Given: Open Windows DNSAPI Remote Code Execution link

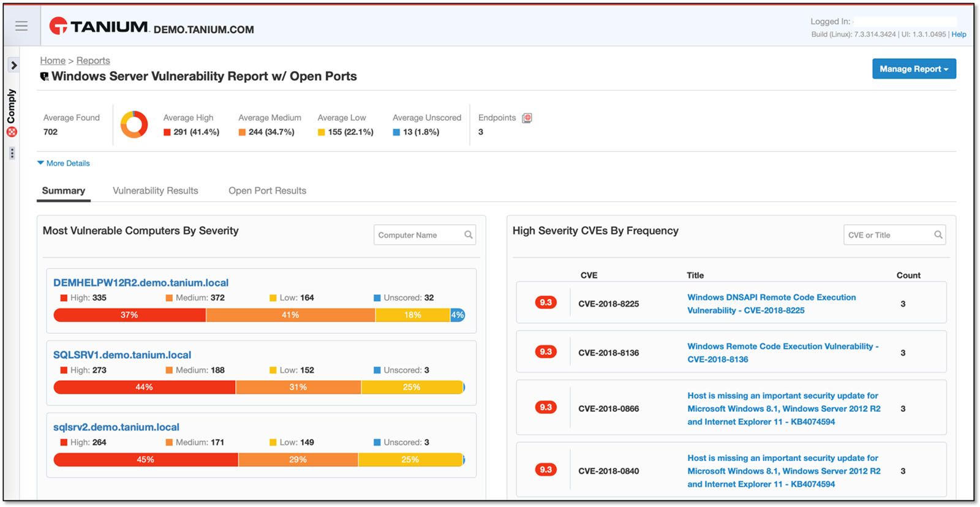Looking at the screenshot, I should [772, 303].
